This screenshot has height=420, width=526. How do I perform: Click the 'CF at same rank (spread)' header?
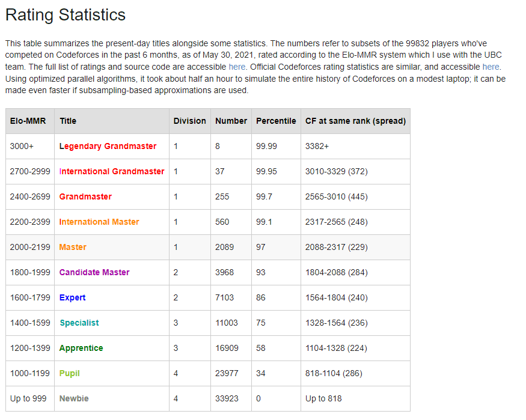pos(356,121)
